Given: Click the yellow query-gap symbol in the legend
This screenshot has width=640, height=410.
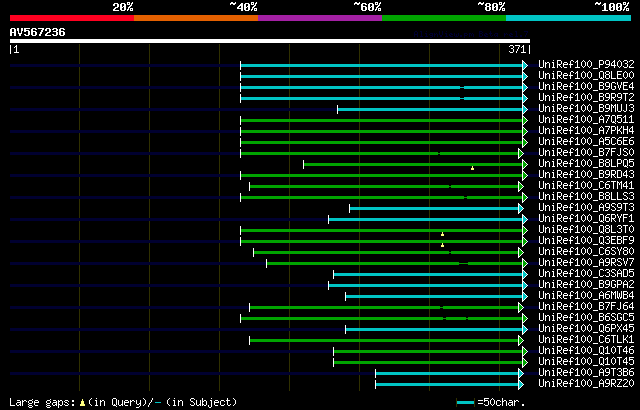Looking at the screenshot, I should (x=82, y=403).
